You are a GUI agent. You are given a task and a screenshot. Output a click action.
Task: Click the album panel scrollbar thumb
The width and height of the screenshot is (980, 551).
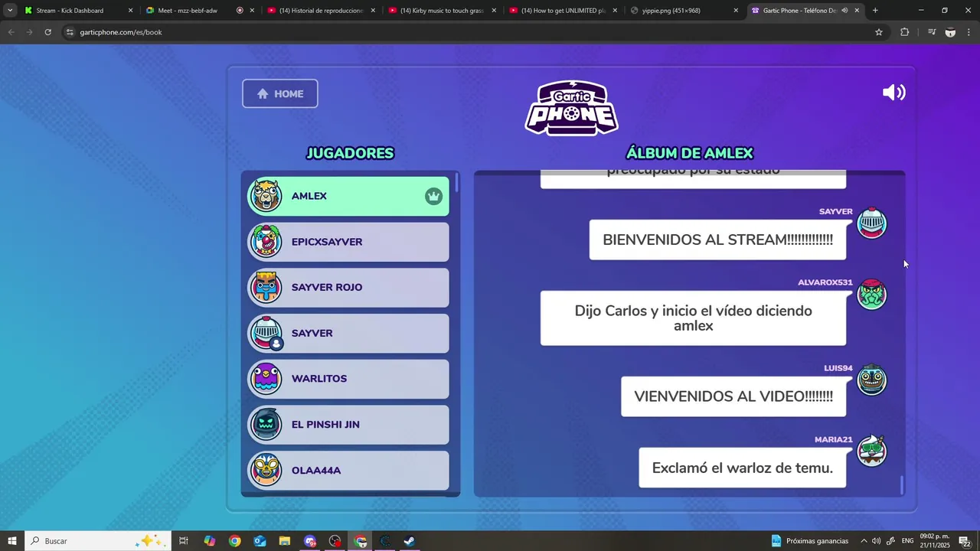click(x=902, y=485)
